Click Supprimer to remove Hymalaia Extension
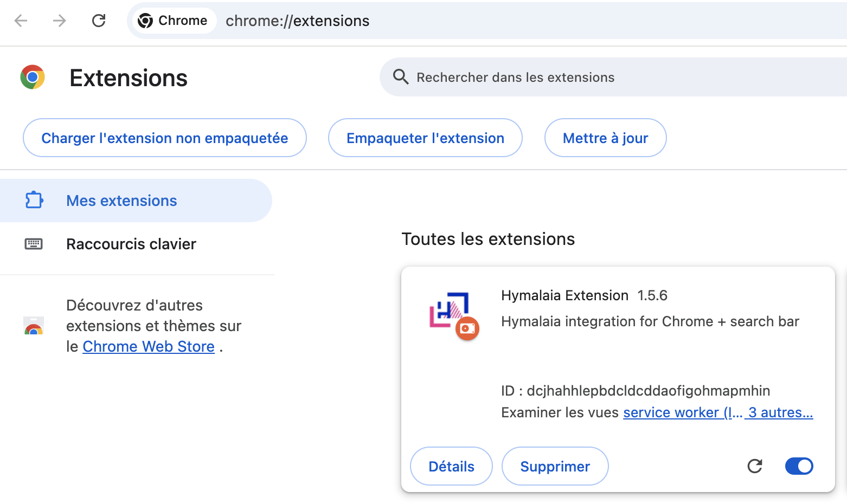 click(555, 466)
